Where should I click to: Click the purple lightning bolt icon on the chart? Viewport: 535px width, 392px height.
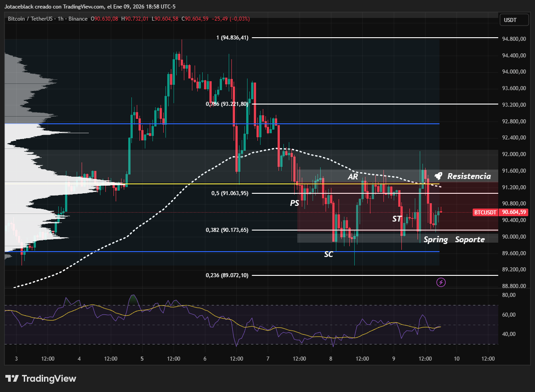click(x=440, y=282)
